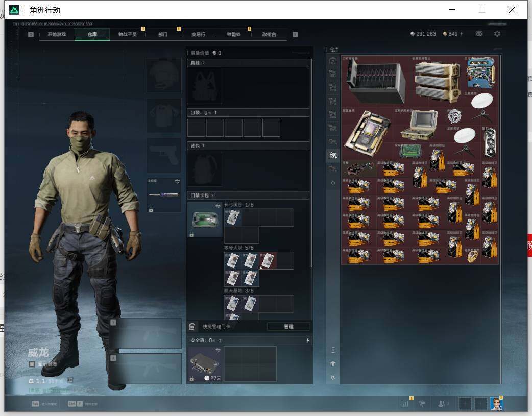Click the bottom warehouse sidebar icon
The image size is (532, 416).
tap(333, 377)
